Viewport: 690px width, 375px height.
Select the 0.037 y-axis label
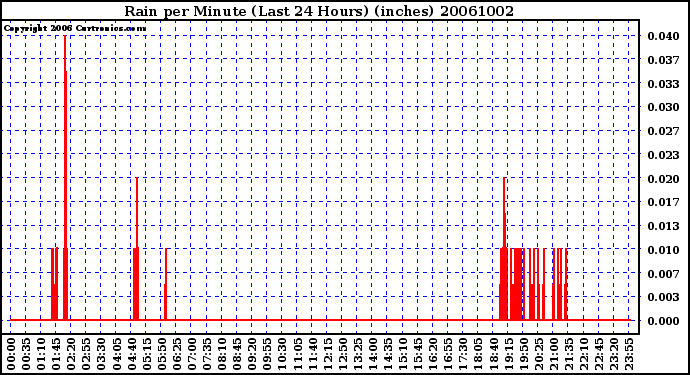[x=663, y=60]
